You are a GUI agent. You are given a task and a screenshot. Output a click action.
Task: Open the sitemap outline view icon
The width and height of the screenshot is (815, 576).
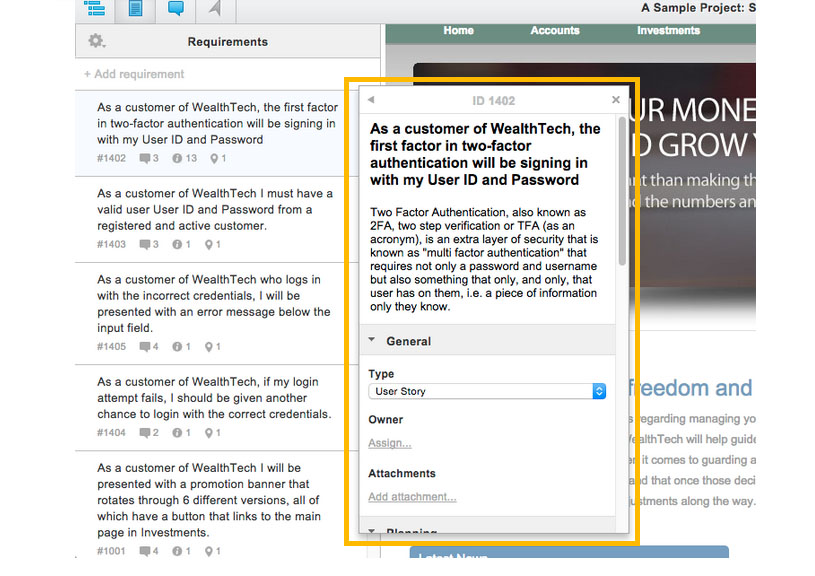[95, 8]
